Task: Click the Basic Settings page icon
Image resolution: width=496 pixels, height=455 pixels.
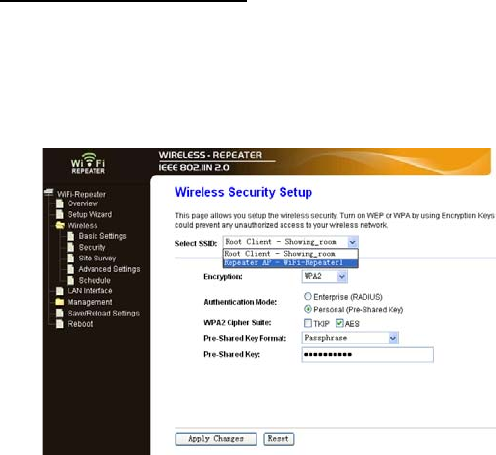Action: (71, 236)
